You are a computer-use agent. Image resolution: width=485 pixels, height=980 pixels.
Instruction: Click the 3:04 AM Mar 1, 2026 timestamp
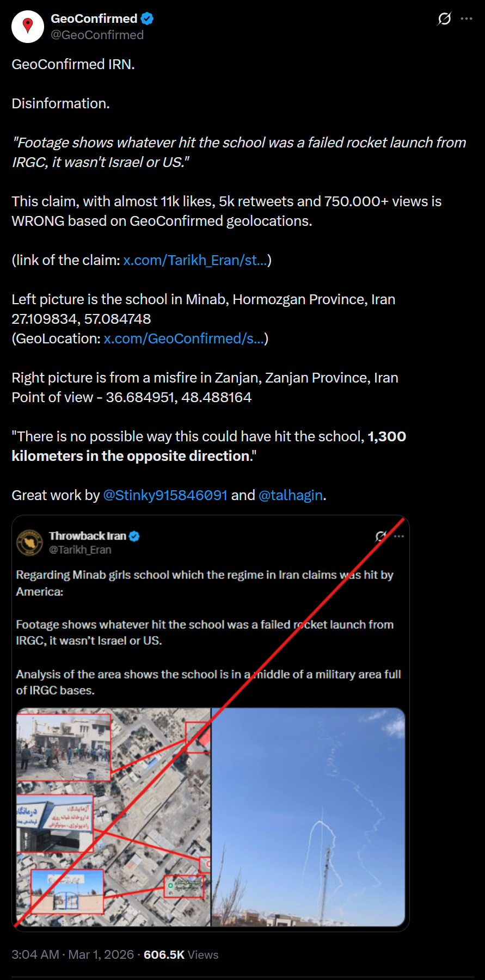click(x=73, y=954)
